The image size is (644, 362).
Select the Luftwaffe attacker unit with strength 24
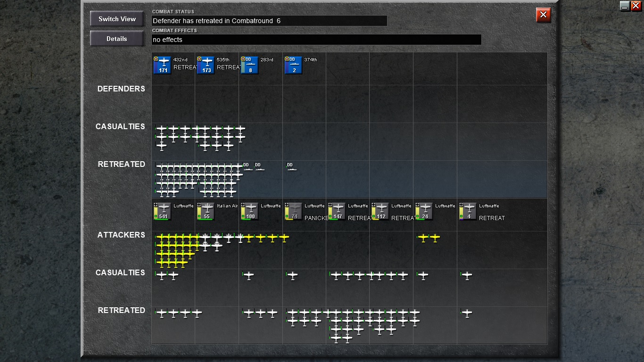pyautogui.click(x=424, y=211)
